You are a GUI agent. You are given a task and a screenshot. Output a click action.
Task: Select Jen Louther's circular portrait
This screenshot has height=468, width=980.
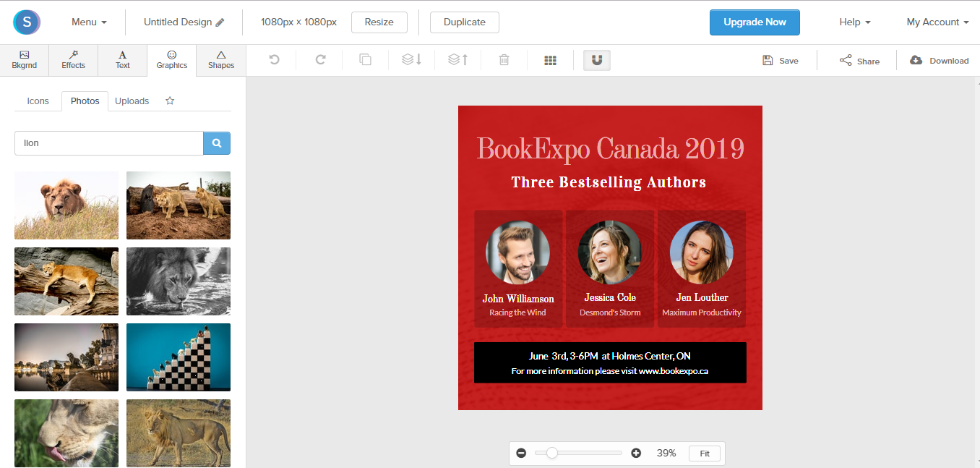tap(702, 252)
